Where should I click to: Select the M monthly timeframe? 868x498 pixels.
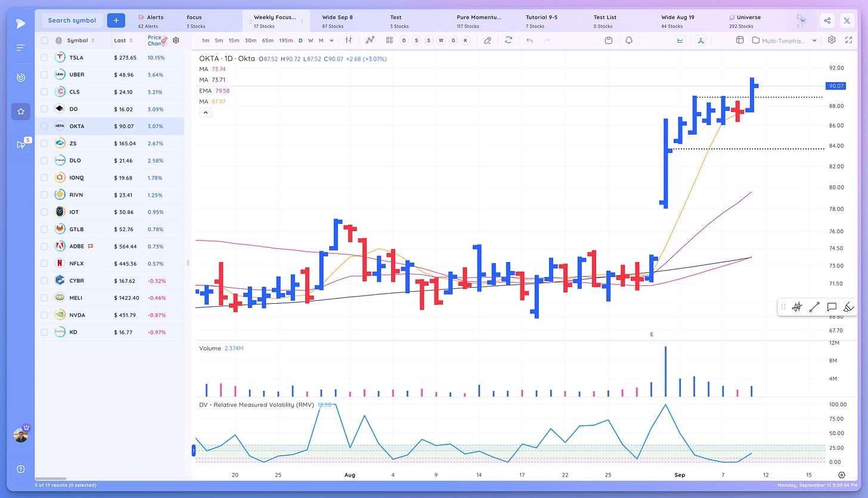click(x=321, y=41)
